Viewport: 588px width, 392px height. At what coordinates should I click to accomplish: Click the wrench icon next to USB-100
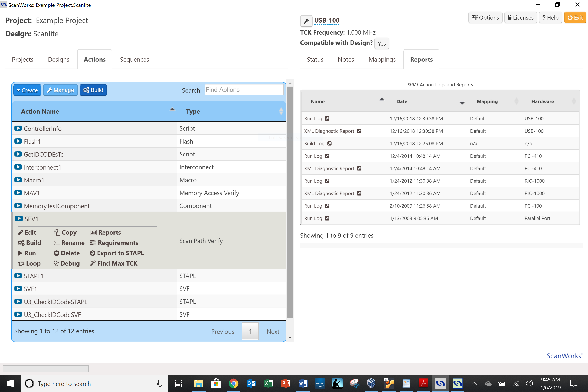(x=306, y=21)
